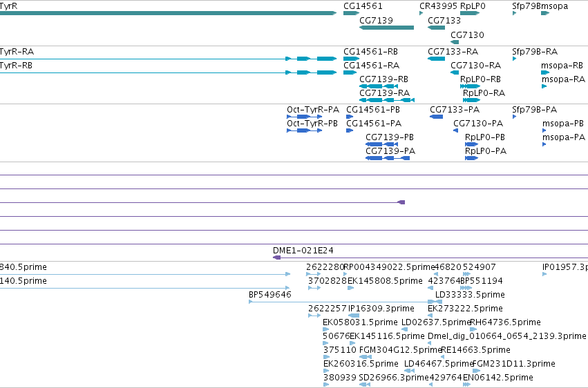Open the TyrR-RA transcript
This screenshot has width=588, height=388.
pos(168,59)
